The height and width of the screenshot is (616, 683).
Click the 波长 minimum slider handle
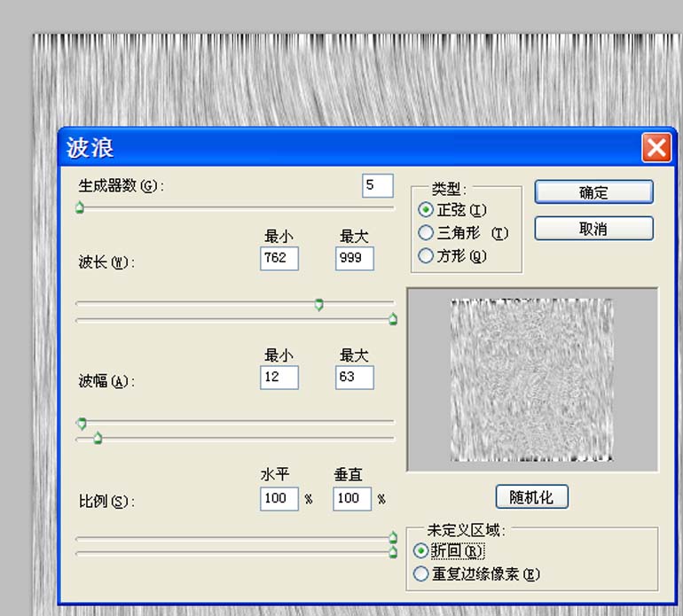pos(318,304)
